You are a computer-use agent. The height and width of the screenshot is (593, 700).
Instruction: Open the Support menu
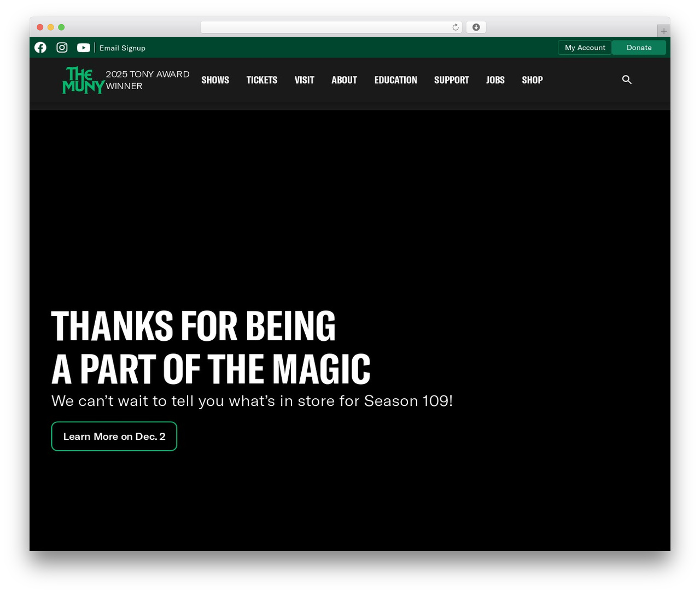452,80
